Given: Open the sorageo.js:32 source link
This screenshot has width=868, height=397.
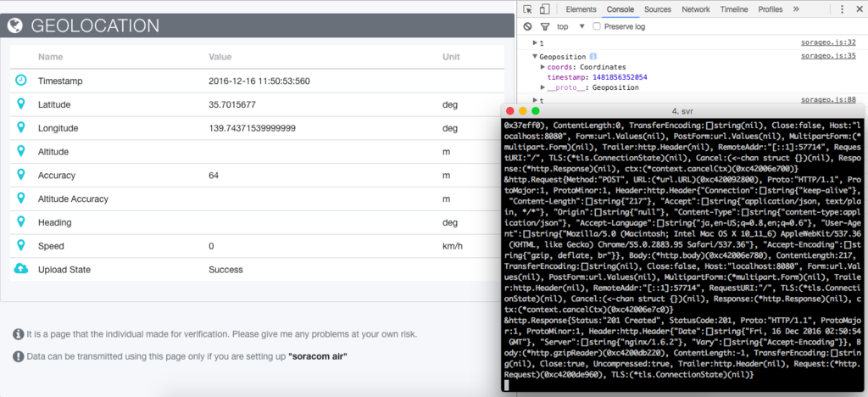Looking at the screenshot, I should (829, 42).
